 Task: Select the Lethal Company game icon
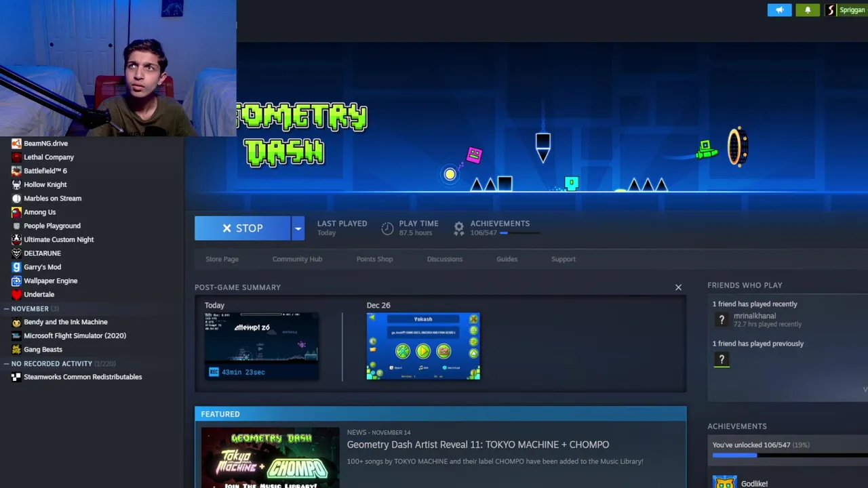click(16, 157)
